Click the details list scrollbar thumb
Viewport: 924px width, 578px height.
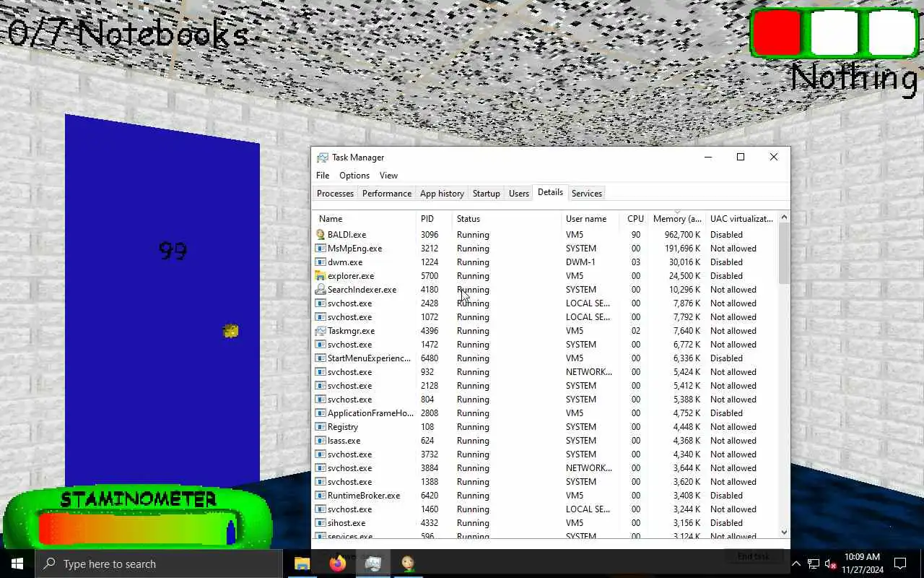(784, 254)
